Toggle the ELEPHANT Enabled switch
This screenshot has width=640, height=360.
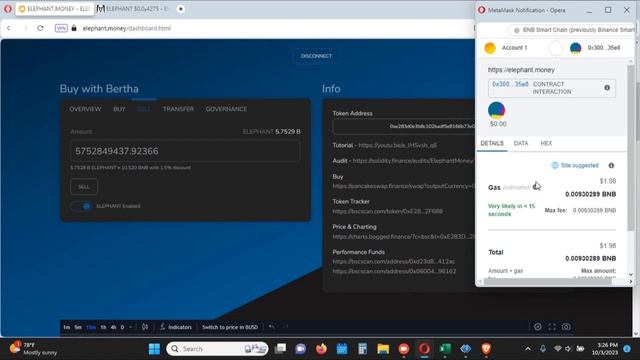[82, 206]
